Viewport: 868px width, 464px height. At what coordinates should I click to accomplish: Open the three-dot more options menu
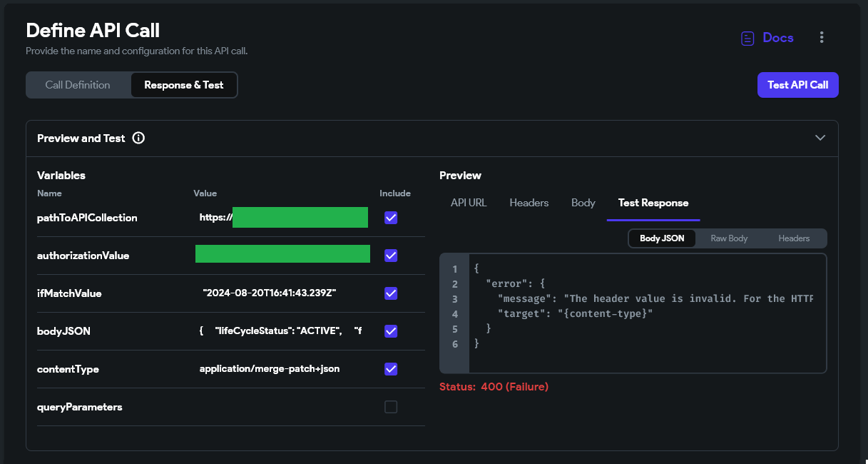click(822, 38)
